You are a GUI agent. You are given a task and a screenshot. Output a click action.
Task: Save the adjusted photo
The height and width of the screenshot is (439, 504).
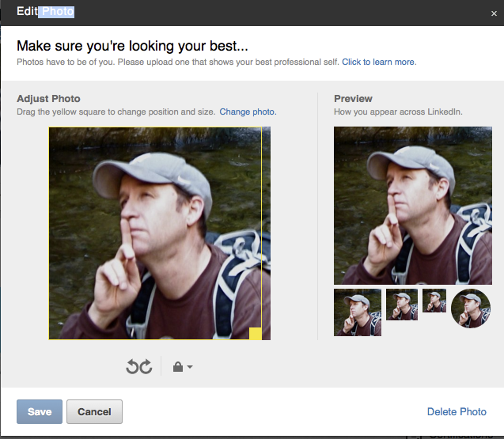40,411
